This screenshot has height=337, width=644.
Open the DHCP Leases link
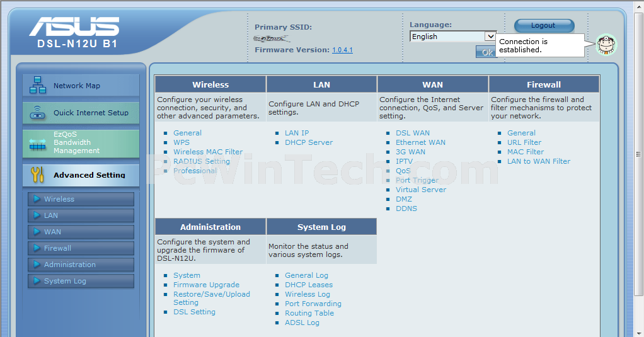pos(309,285)
